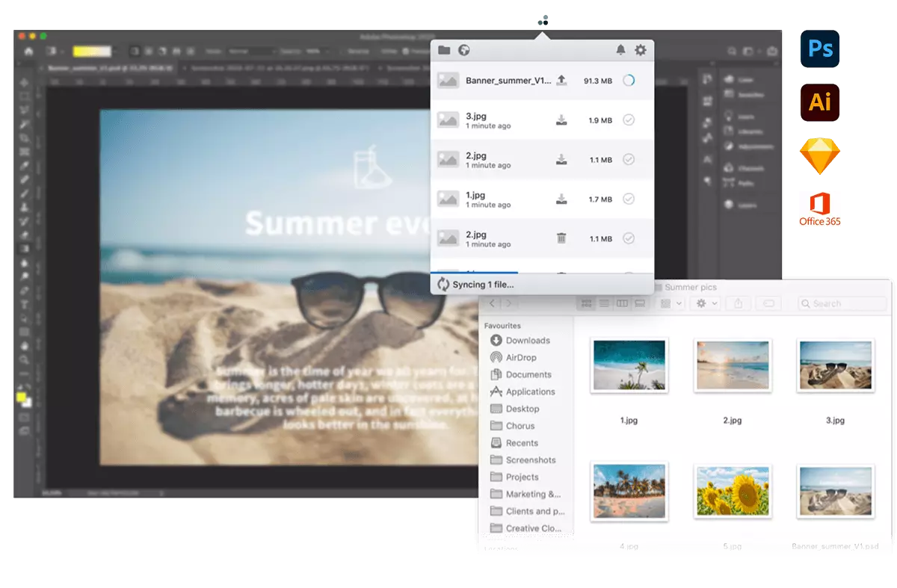Toggle the Dither checkbox in gradient options

pyautogui.click(x=376, y=52)
